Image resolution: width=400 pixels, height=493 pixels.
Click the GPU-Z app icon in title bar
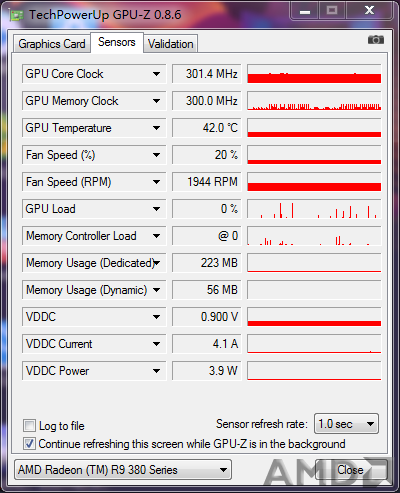click(16, 15)
